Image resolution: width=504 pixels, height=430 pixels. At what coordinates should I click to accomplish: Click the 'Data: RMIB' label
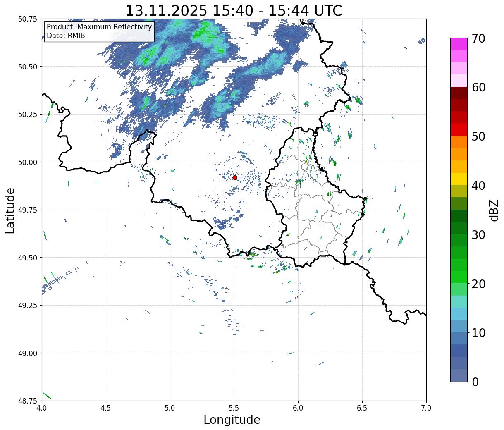tap(66, 36)
